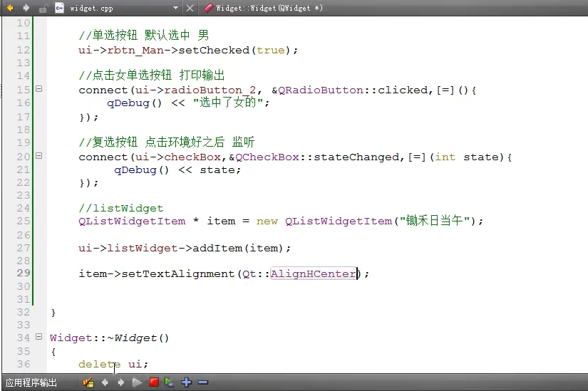Go forward with the grey arrow in the editor toolbar
The image size is (588, 391).
tap(26, 8)
